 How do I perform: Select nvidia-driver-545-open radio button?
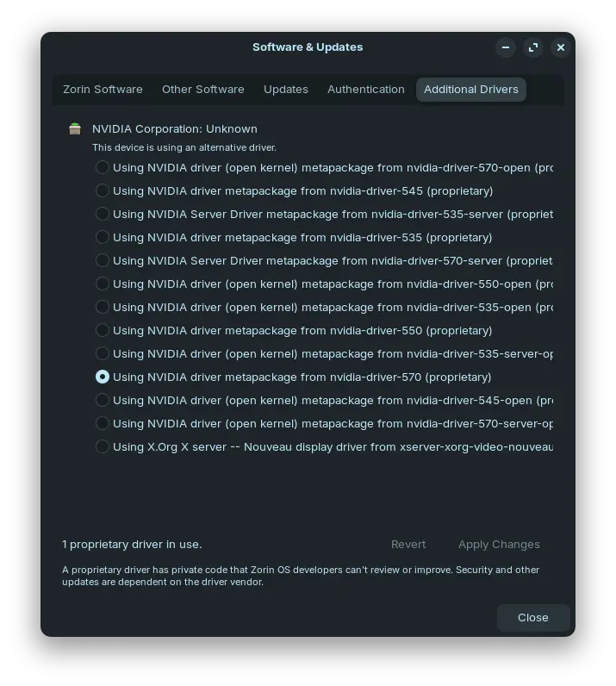tap(103, 400)
